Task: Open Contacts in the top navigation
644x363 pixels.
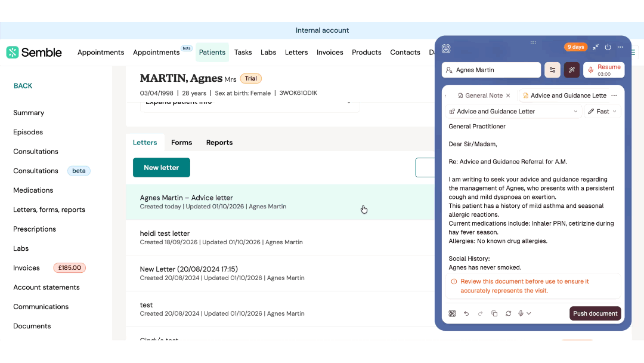Action: [405, 52]
